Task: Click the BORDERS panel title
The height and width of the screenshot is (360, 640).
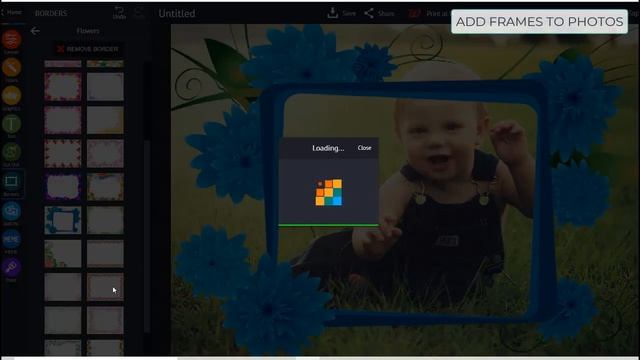Action: [x=51, y=13]
